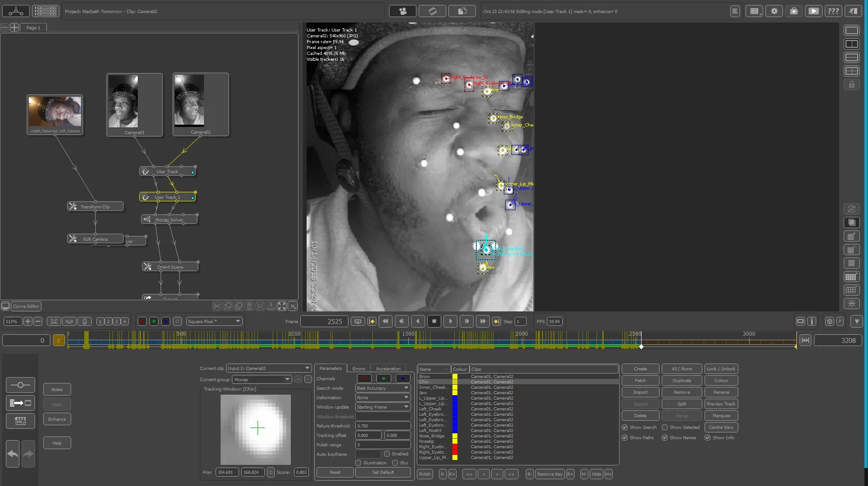Open the settings gear in top toolbar
Viewport: 868px width, 486px height.
[x=774, y=11]
